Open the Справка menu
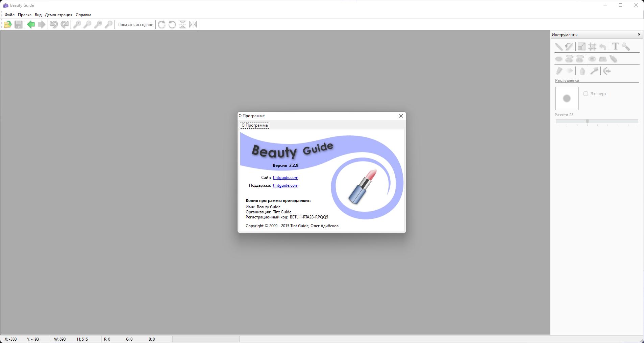The image size is (644, 343). [x=83, y=15]
